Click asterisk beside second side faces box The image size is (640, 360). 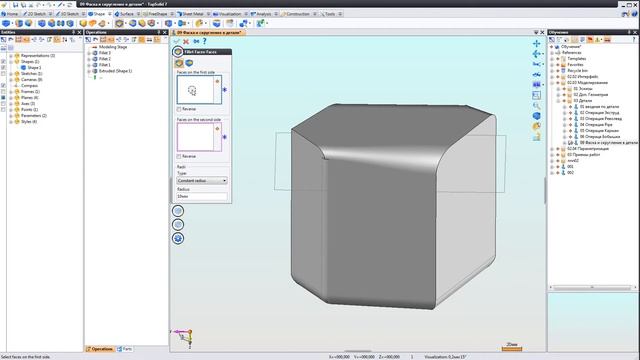tap(224, 137)
